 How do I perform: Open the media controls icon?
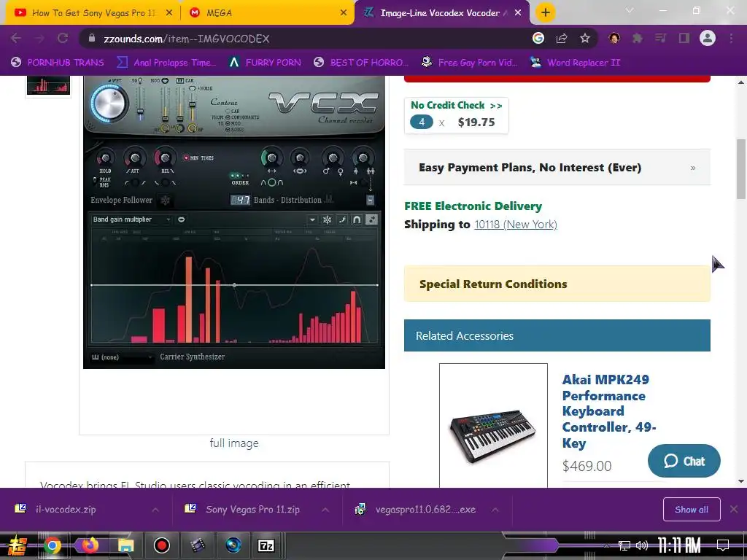pos(660,38)
